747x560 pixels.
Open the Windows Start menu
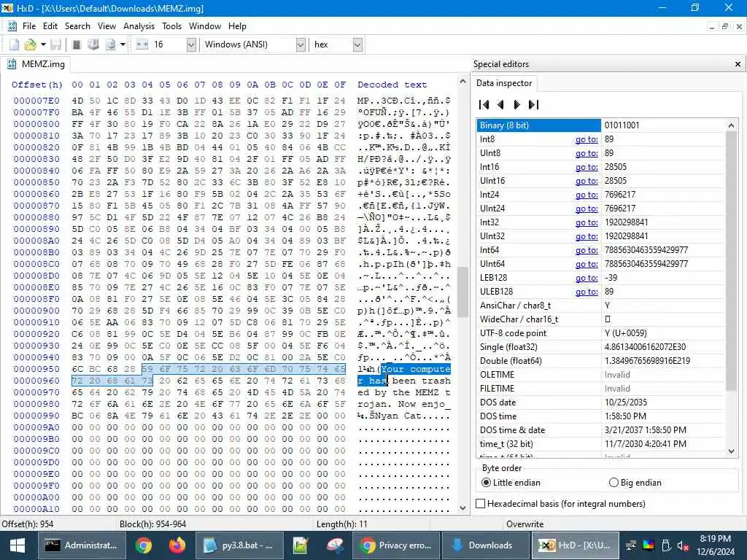[18, 545]
